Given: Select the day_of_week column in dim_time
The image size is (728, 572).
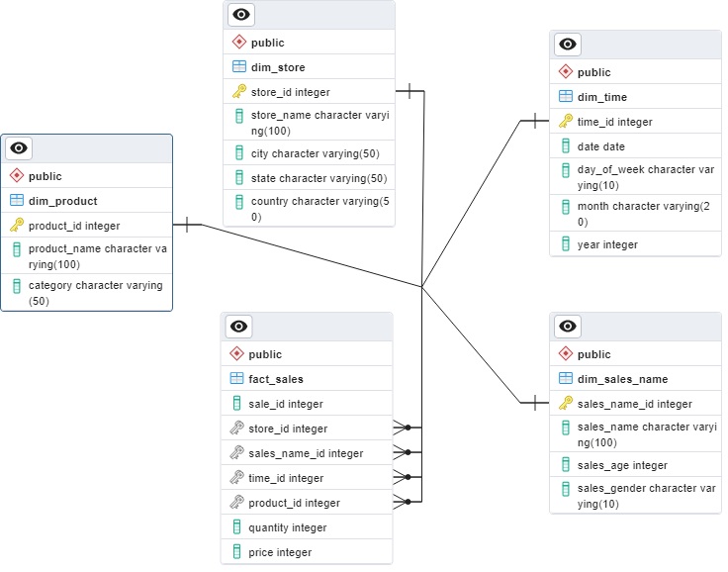Looking at the screenshot, I should [645, 177].
